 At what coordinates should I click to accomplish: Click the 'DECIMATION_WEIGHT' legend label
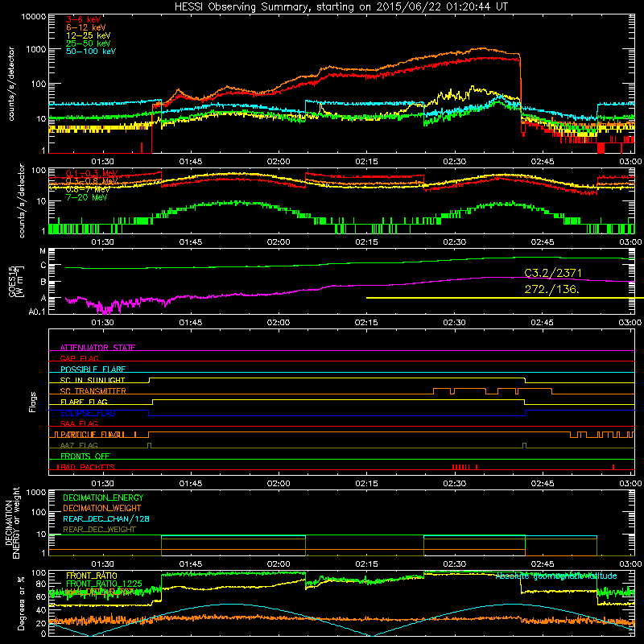tap(102, 508)
